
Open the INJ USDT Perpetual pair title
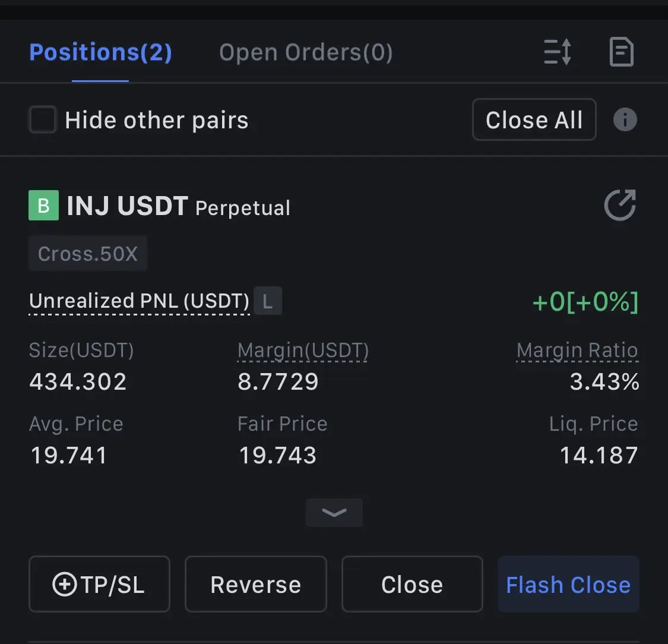point(178,206)
